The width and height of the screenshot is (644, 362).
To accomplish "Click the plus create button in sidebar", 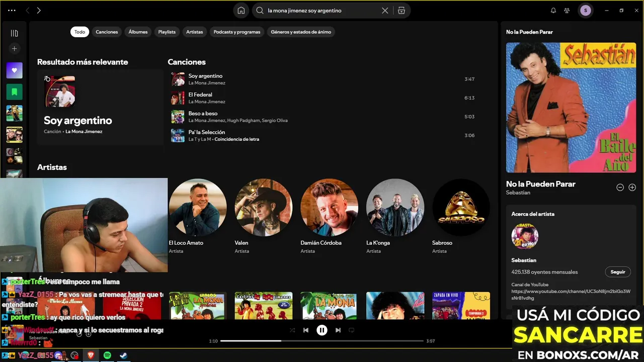I will [14, 49].
